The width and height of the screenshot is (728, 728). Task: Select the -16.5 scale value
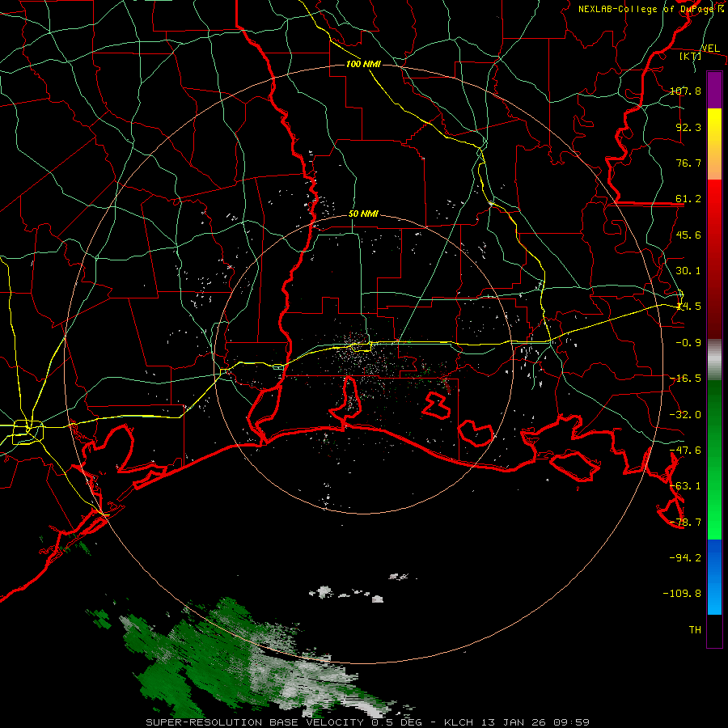click(685, 379)
